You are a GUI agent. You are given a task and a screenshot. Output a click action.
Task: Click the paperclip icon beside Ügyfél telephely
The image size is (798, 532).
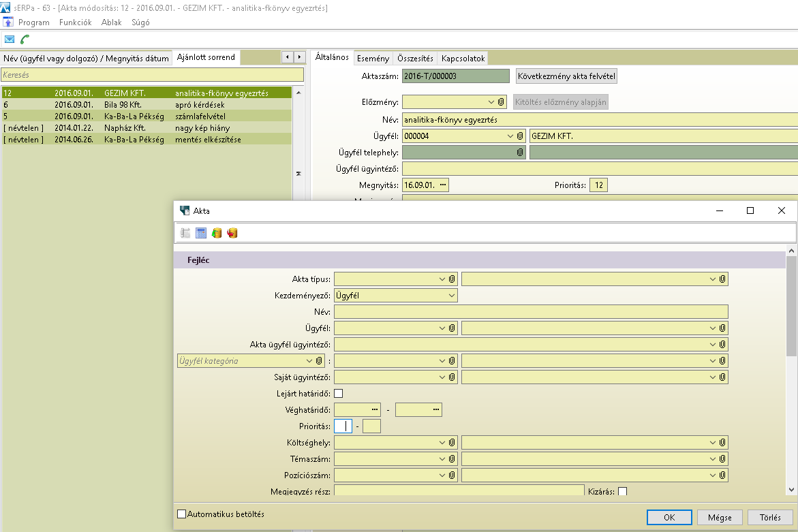[x=519, y=153]
